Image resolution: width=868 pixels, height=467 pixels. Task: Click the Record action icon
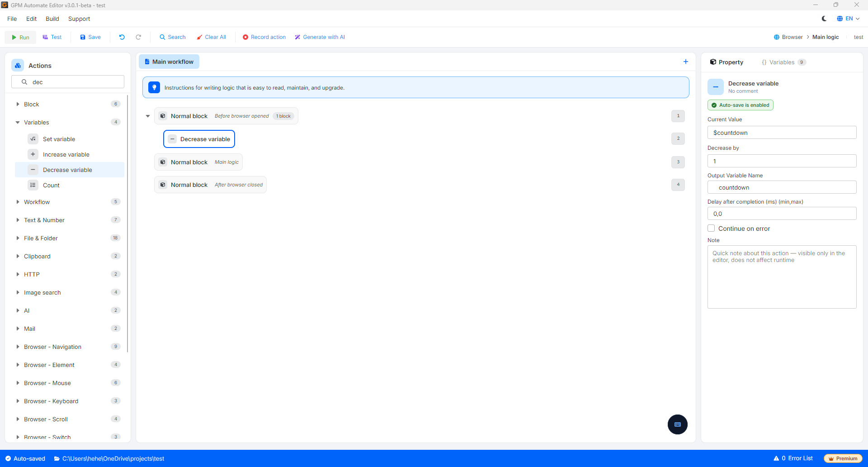pos(245,37)
